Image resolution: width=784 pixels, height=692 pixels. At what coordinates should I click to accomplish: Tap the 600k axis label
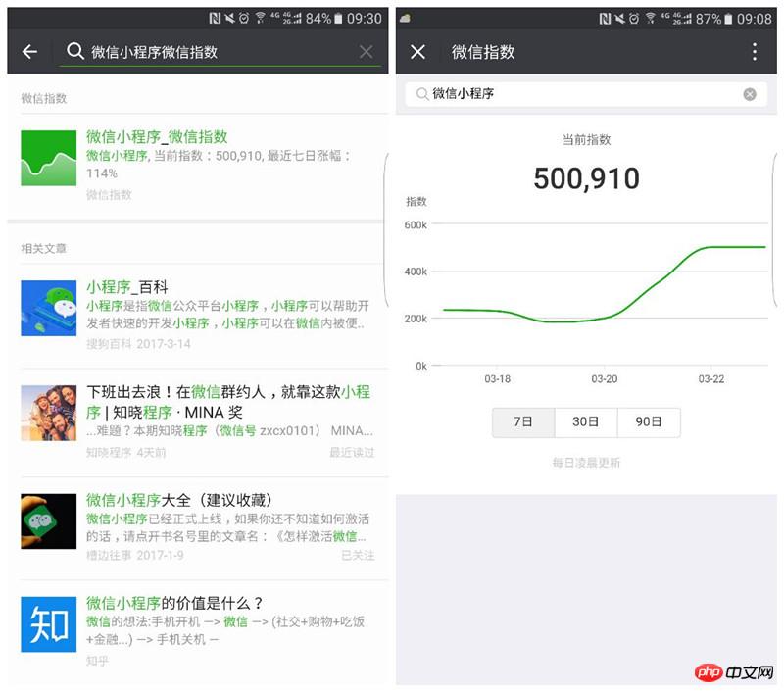[416, 225]
